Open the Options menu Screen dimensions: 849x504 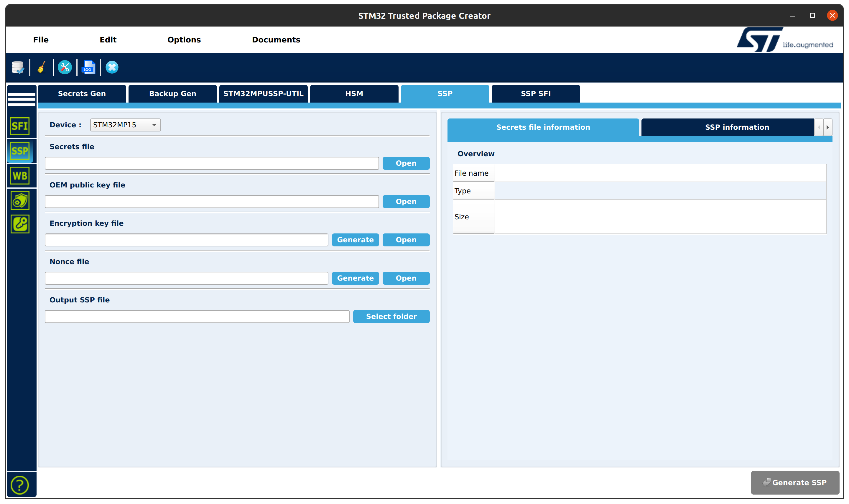[x=184, y=40]
